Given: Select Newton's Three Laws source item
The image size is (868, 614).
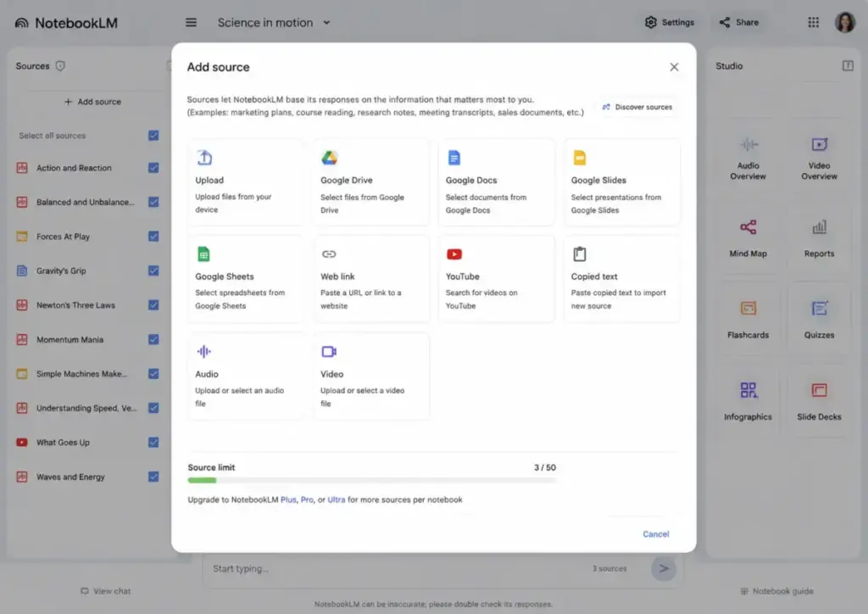Looking at the screenshot, I should point(75,305).
